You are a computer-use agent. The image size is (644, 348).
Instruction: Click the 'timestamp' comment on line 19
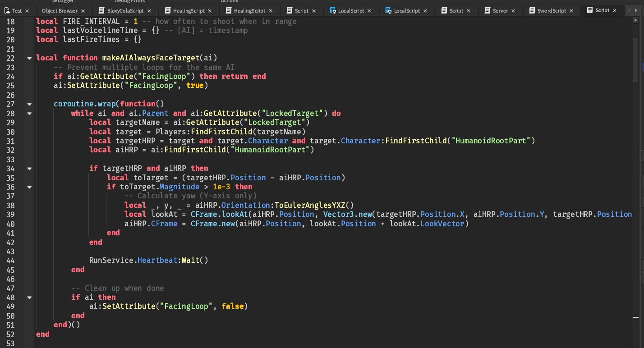(228, 30)
